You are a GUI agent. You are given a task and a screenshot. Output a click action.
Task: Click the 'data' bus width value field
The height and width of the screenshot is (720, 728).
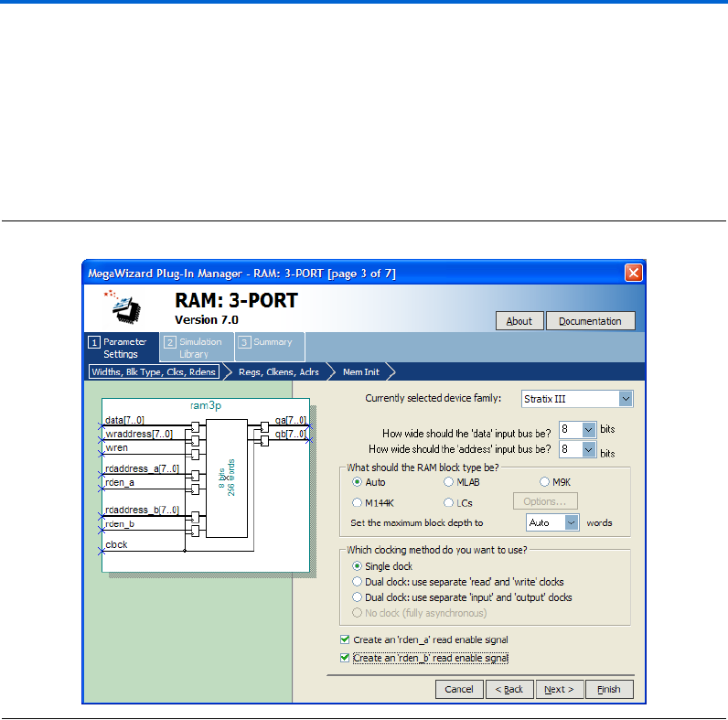coord(571,430)
